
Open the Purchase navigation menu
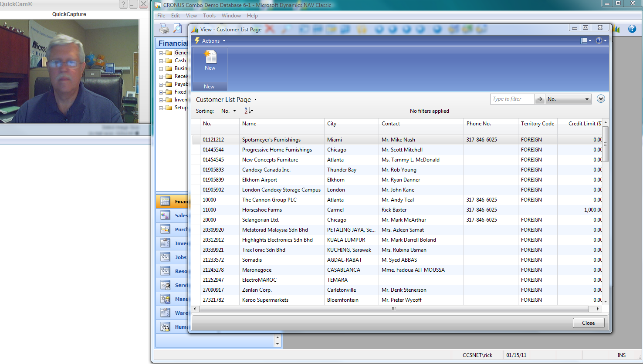coord(172,229)
